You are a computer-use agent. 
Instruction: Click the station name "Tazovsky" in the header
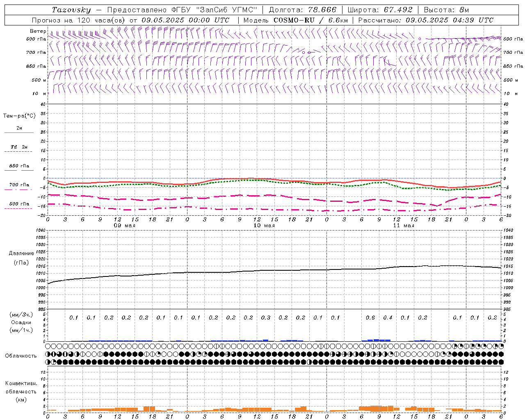71,10
